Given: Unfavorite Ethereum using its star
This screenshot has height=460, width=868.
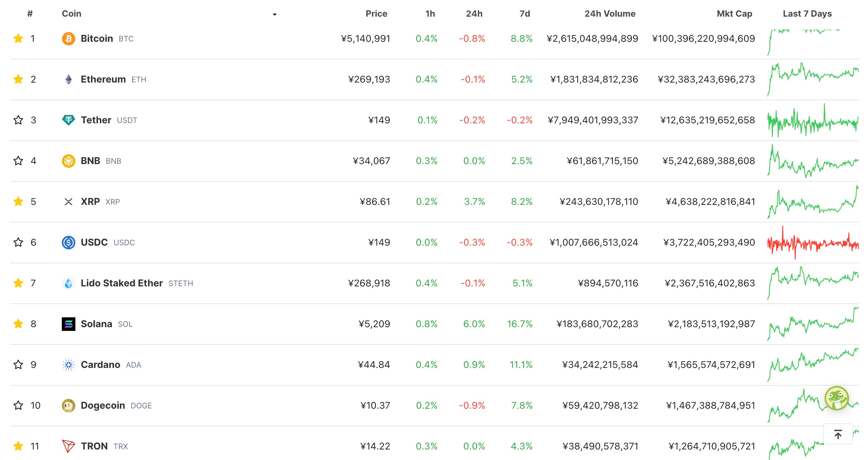Looking at the screenshot, I should pyautogui.click(x=18, y=79).
